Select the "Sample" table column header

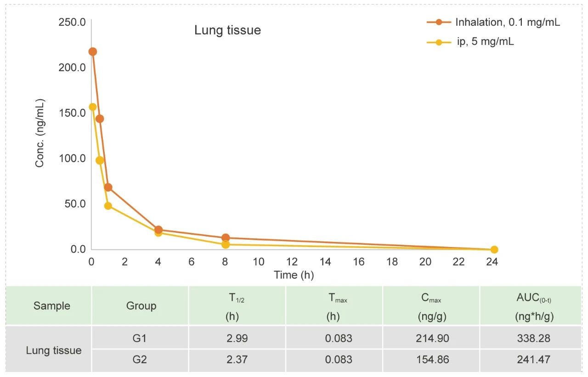coord(52,306)
